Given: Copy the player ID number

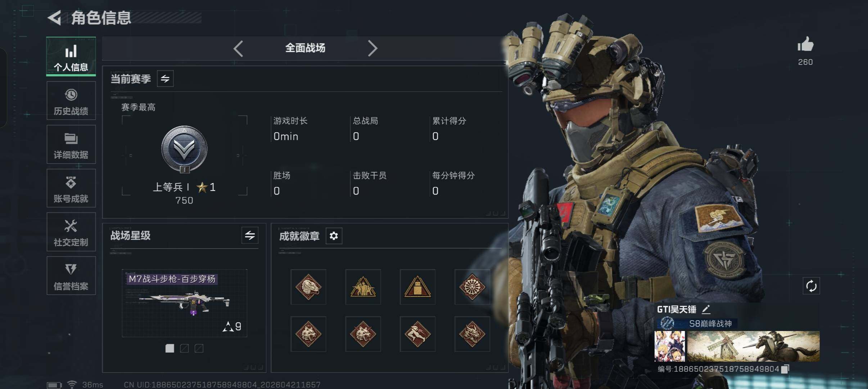Looking at the screenshot, I should coord(785,369).
